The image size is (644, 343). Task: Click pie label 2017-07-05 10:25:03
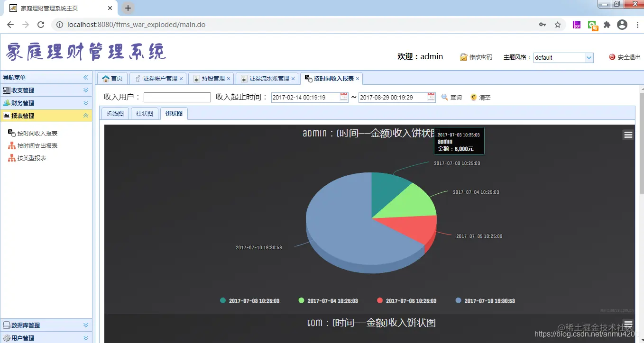[x=479, y=236]
